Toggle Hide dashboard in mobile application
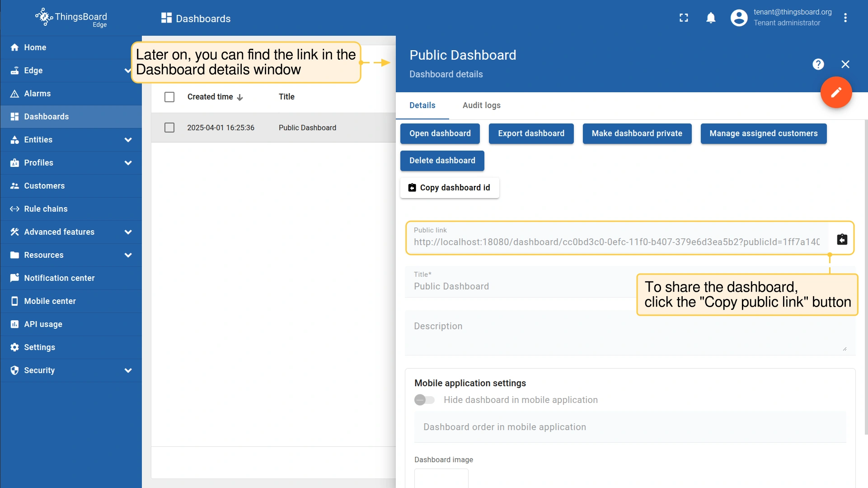Image resolution: width=868 pixels, height=488 pixels. [x=424, y=400]
